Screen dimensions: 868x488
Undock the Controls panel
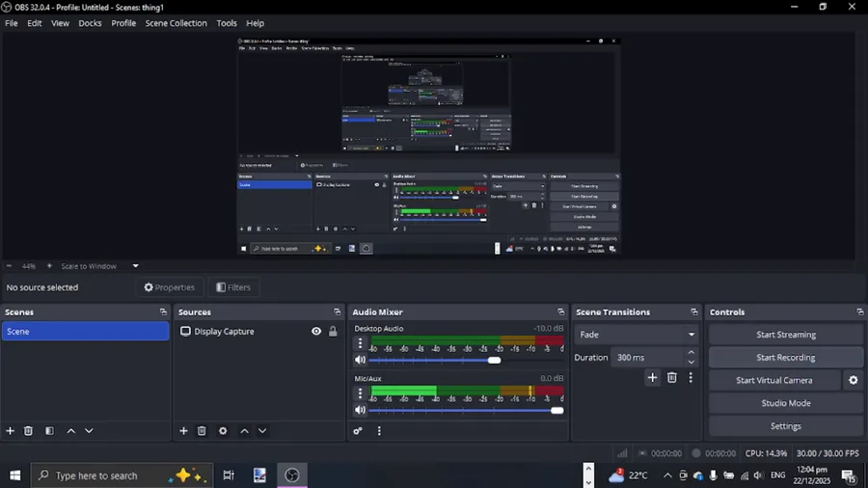click(859, 312)
